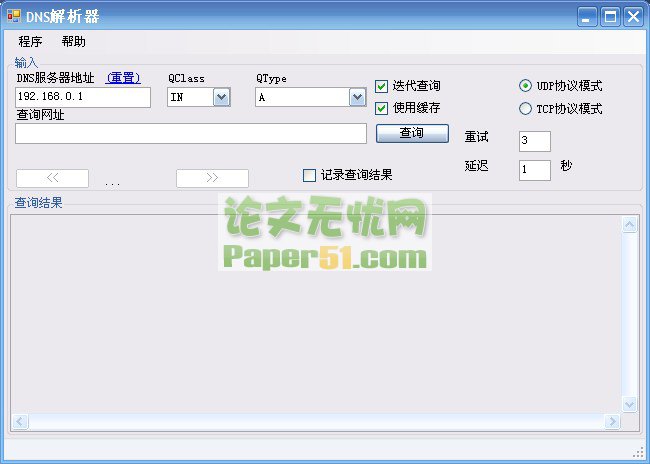Screen dimensions: 650x464
Task: Maximize the DNS解析器 window
Action: click(x=610, y=17)
